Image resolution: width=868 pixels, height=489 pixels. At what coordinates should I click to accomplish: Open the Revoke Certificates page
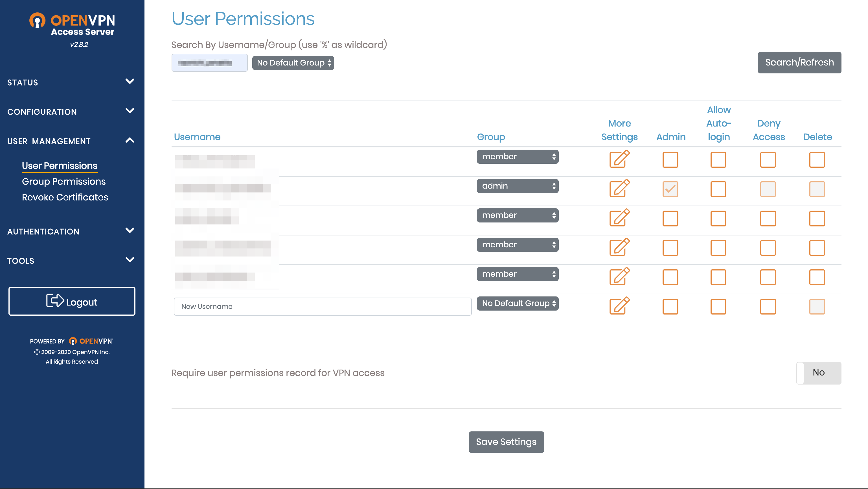point(65,197)
